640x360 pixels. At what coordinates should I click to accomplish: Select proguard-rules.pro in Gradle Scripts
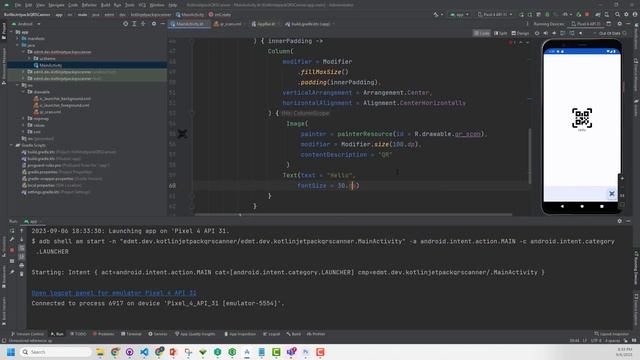65,165
